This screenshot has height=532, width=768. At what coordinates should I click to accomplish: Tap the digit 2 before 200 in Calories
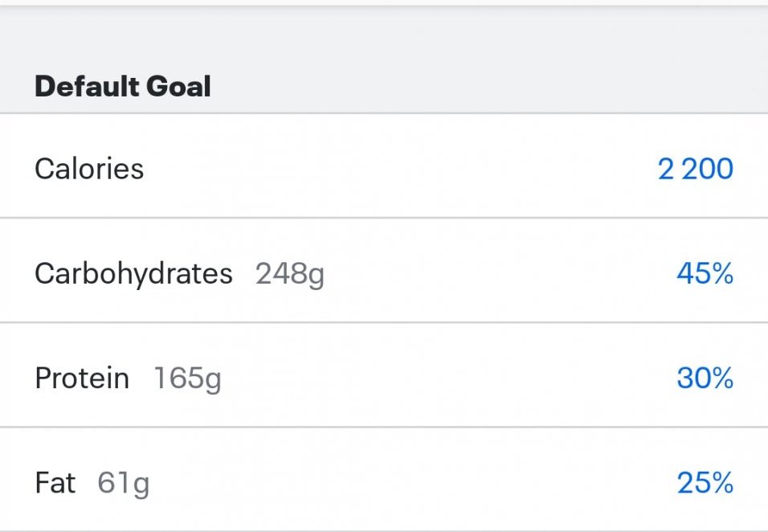(x=666, y=169)
